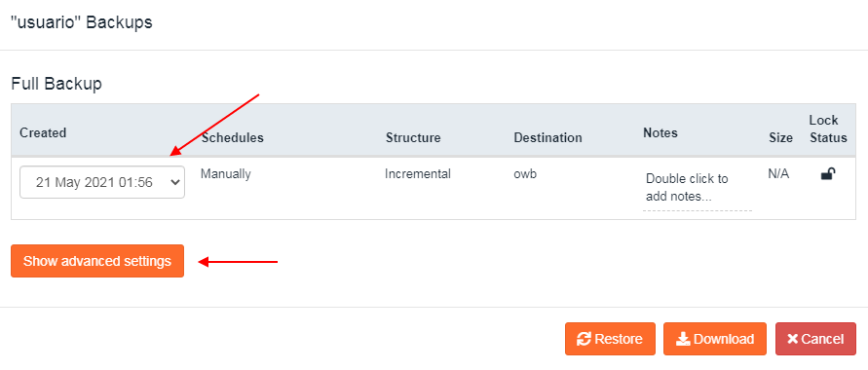Click the Restore refresh icon
The width and height of the screenshot is (868, 370).
pos(584,339)
